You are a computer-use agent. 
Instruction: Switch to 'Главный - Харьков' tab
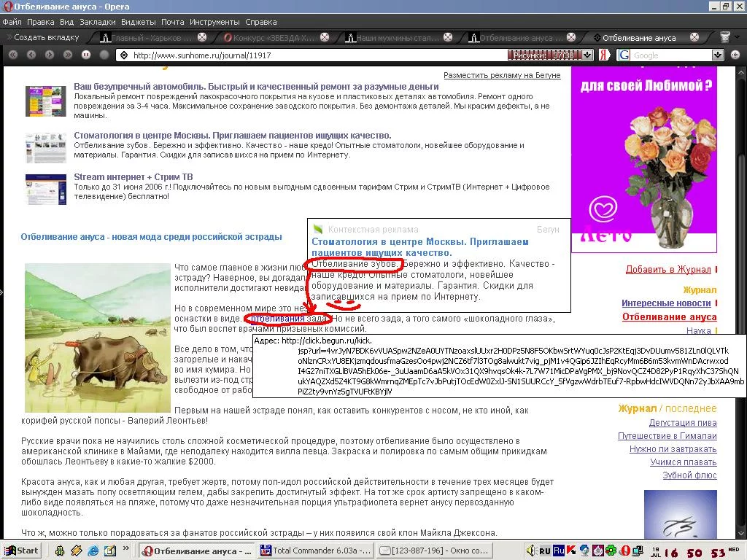[x=152, y=38]
